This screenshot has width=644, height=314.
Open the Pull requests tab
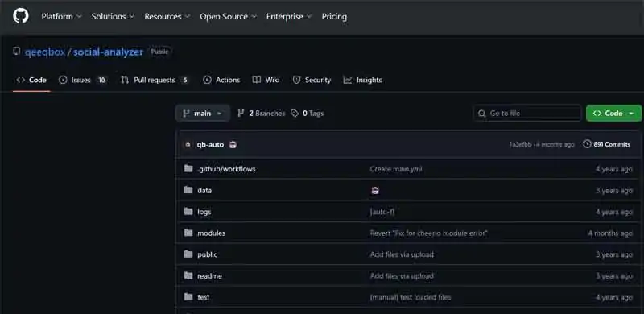[155, 81]
